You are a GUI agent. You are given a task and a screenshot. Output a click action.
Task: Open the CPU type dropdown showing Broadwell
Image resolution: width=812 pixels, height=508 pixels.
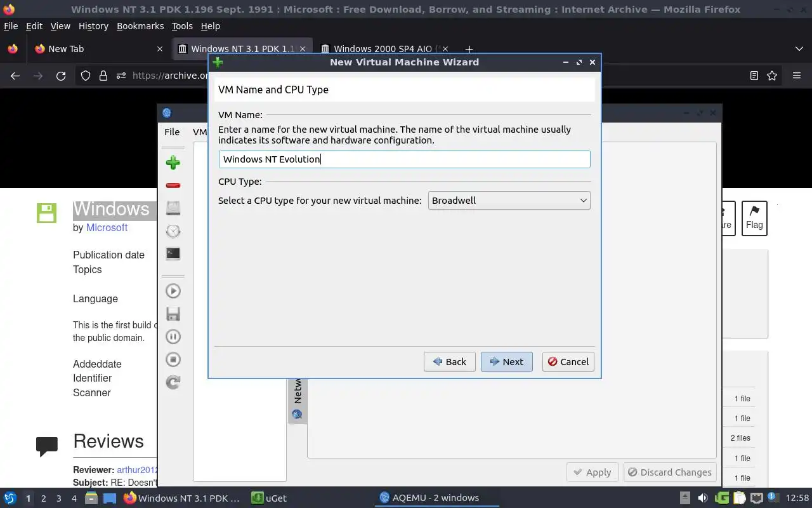tap(509, 201)
